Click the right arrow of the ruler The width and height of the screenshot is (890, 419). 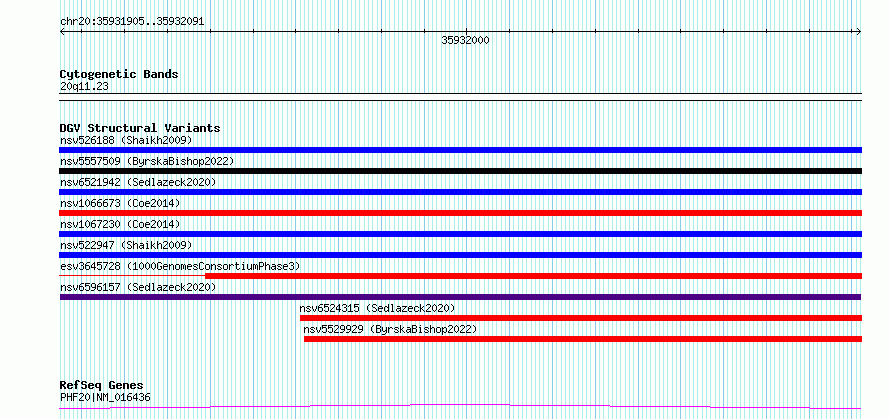point(859,32)
